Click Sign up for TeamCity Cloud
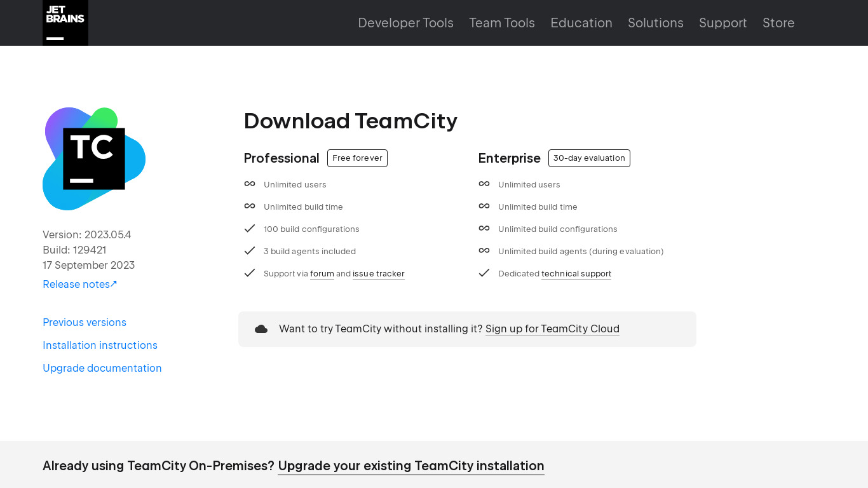868x488 pixels. (x=552, y=329)
